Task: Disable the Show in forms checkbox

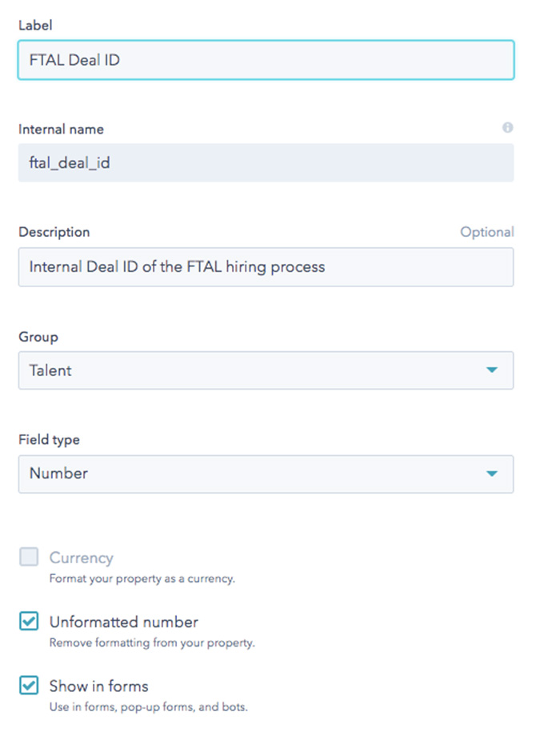Action: [x=29, y=685]
